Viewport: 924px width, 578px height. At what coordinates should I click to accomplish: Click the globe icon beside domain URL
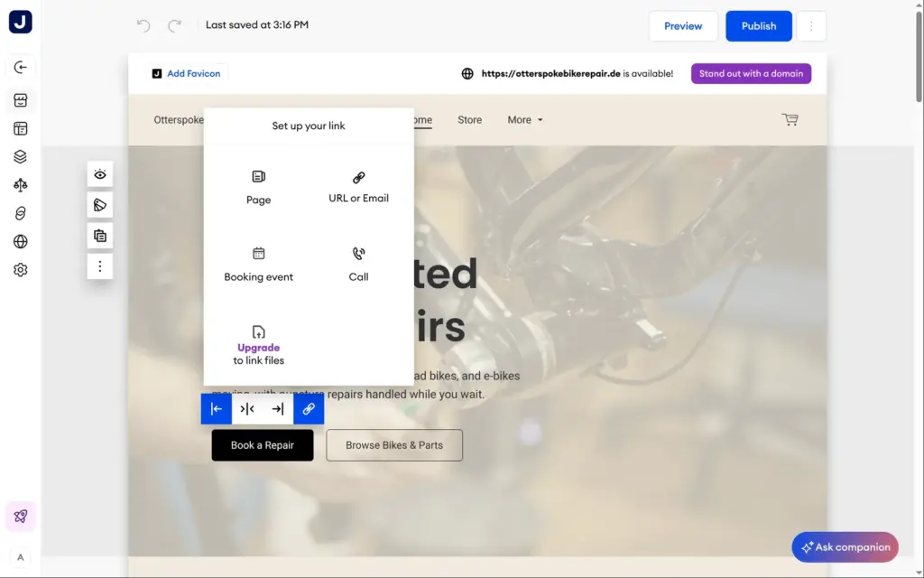coord(467,74)
